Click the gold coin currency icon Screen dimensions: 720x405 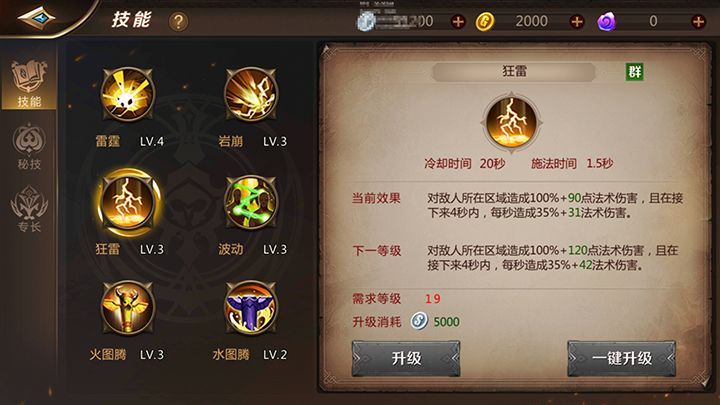484,22
